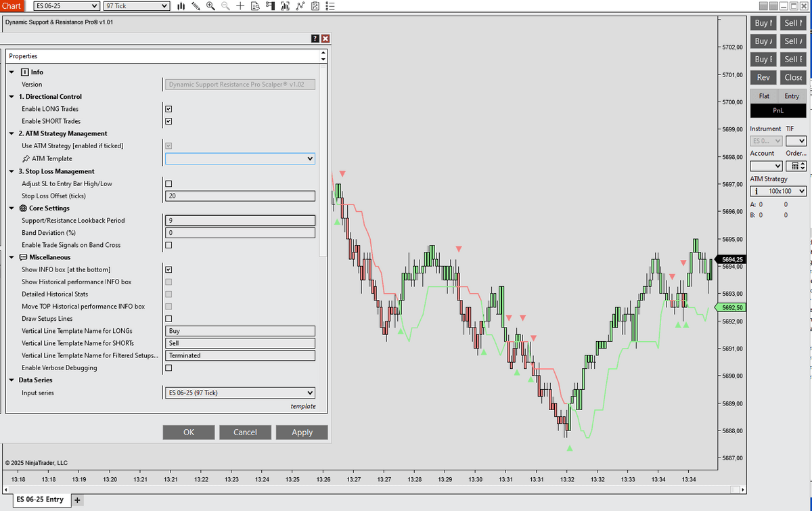Click the PnL display bar
This screenshot has width=812, height=511.
click(778, 110)
